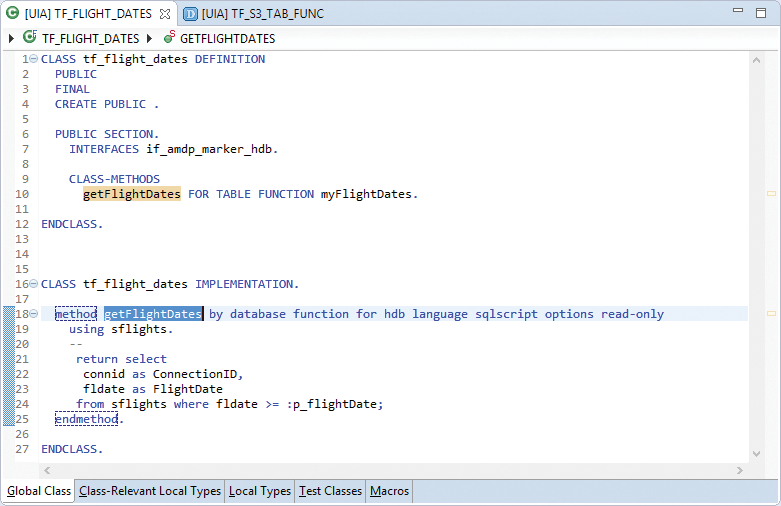
Task: Select TF_FLIGHT_DATES in the breadcrumb
Action: click(91, 39)
